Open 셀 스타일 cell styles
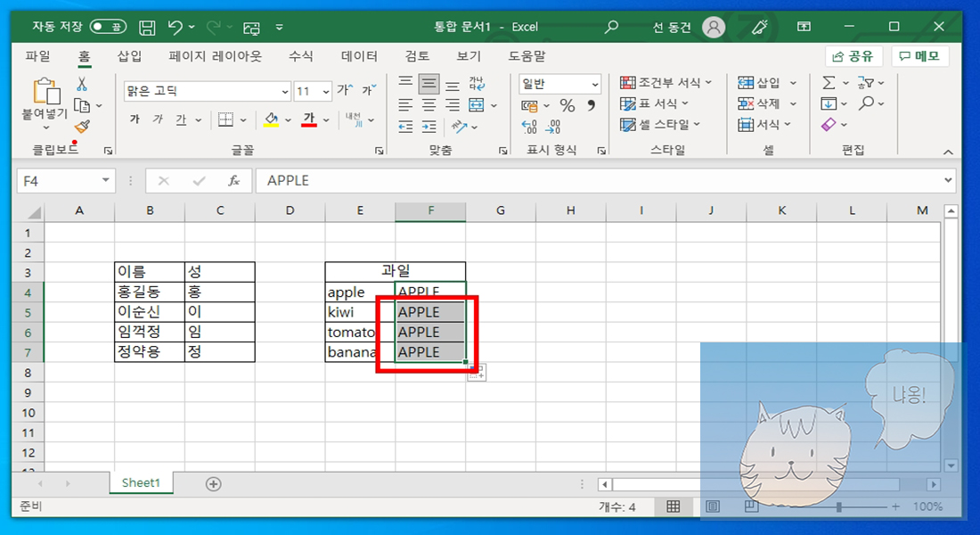Screen dimensions: 980x535 660,125
